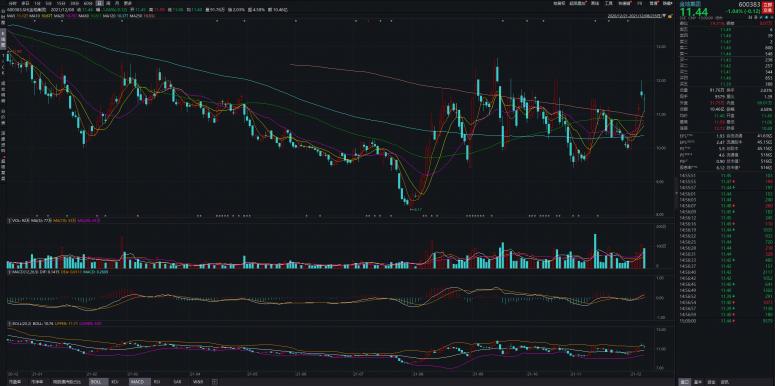This screenshot has height=386, width=775.
Task: Click the order book panel collapse handle
Action: pyautogui.click(x=676, y=193)
